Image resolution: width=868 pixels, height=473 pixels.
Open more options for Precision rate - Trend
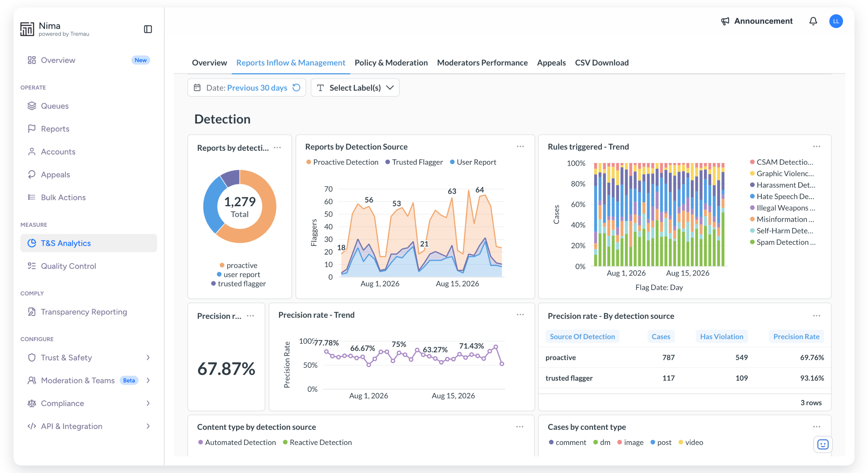520,315
